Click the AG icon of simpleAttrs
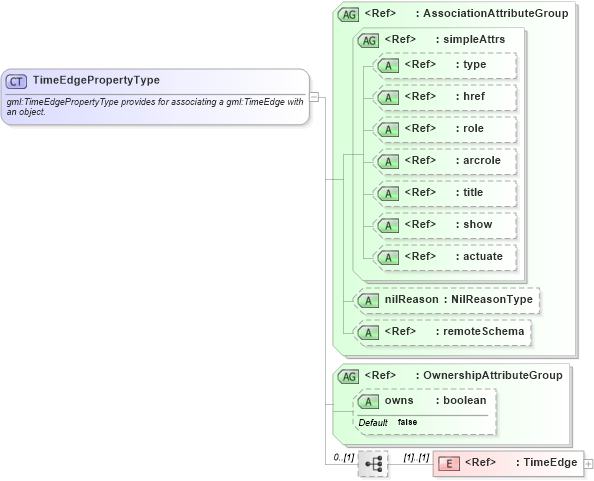The width and height of the screenshot is (594, 481). coord(369,41)
